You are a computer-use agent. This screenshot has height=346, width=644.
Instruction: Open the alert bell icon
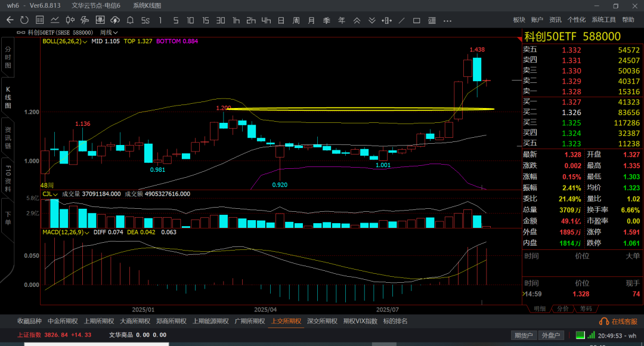pos(130,20)
